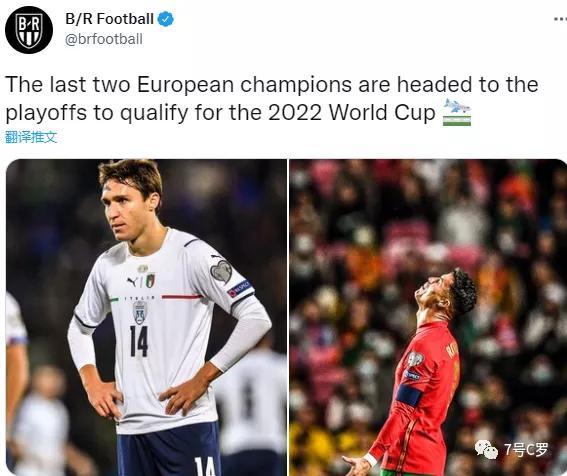Image resolution: width=567 pixels, height=476 pixels.
Task: Open the B/R Football profile avatar
Action: (x=29, y=30)
